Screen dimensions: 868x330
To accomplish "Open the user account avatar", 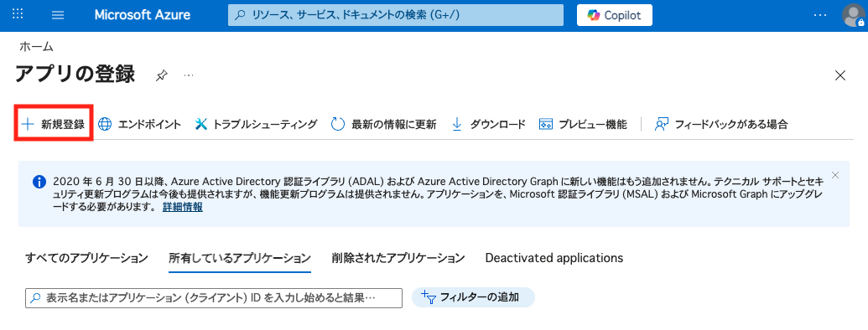I will [x=853, y=15].
